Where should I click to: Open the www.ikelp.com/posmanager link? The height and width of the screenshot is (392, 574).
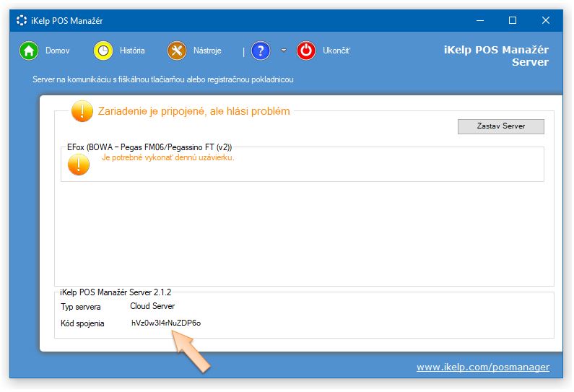482,367
